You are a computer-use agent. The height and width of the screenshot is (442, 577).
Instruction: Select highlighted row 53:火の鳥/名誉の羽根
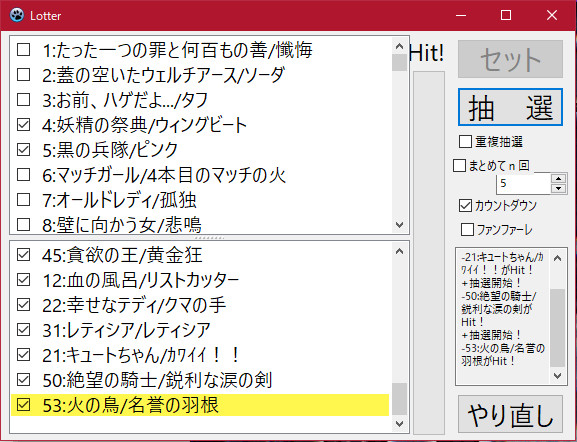coord(200,405)
